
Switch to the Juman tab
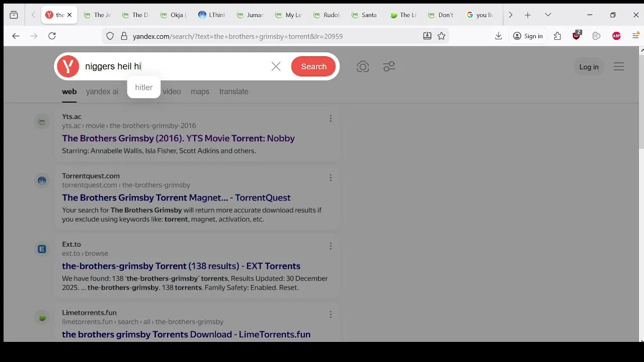point(251,15)
